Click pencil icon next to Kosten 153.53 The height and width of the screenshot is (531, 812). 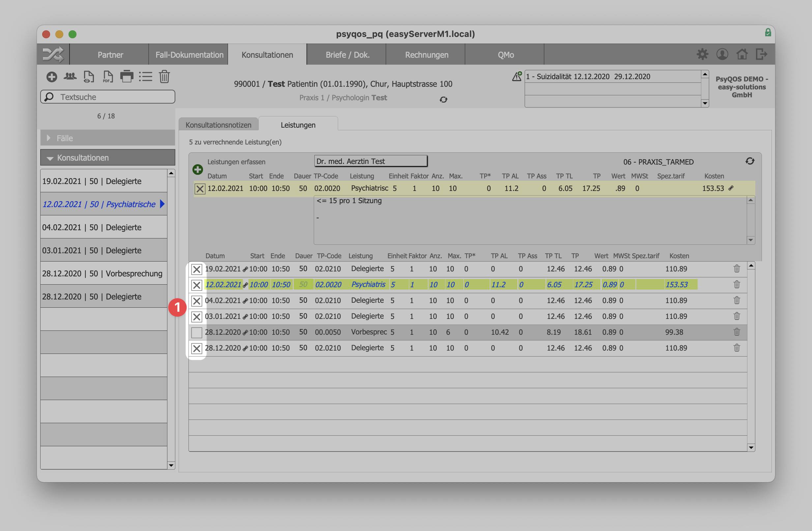click(x=731, y=188)
